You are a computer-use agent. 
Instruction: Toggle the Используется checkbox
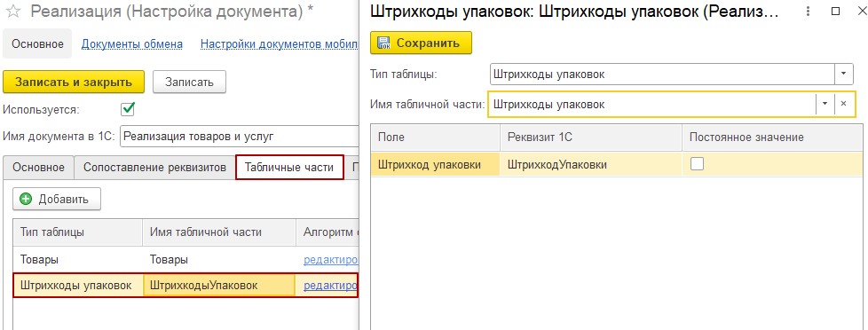(128, 109)
